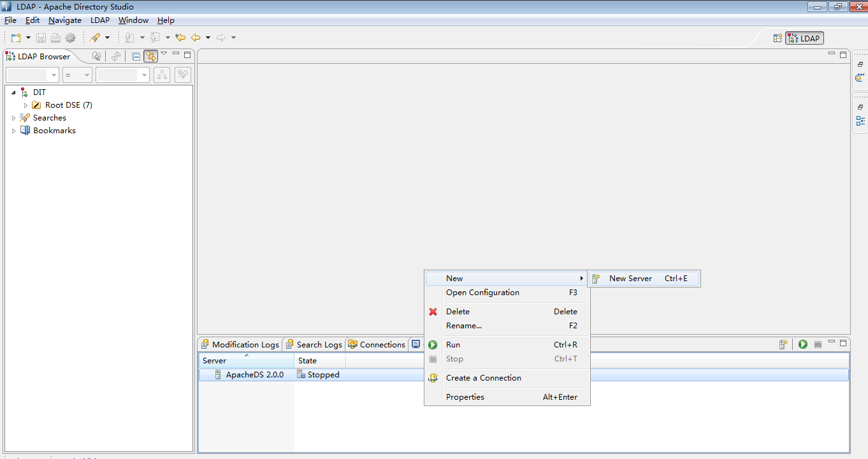868x459 pixels.
Task: Expand the Bookmarks tree node
Action: coord(14,131)
